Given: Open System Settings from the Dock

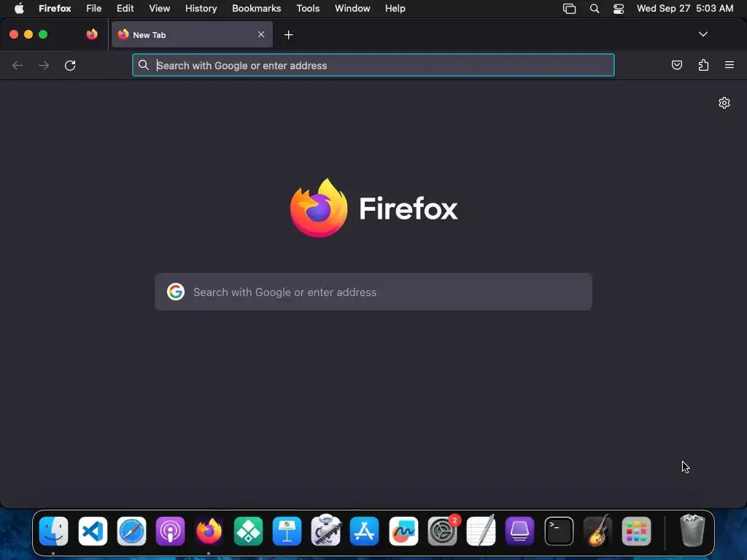Looking at the screenshot, I should pyautogui.click(x=443, y=531).
